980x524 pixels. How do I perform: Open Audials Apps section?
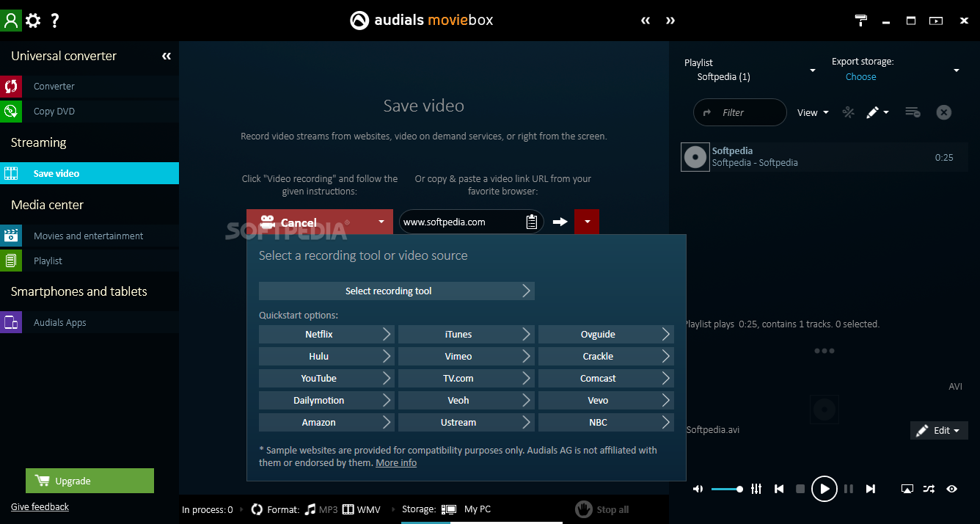(89, 322)
